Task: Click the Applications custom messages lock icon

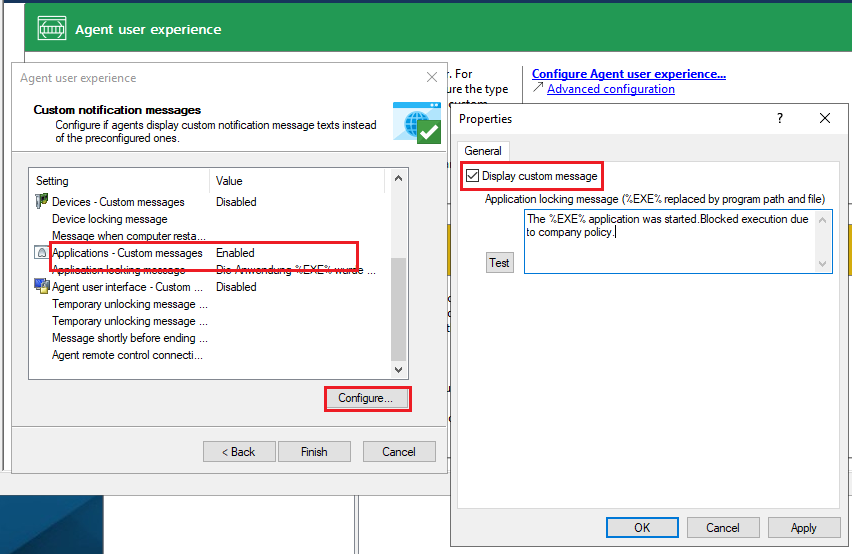Action: (x=42, y=254)
